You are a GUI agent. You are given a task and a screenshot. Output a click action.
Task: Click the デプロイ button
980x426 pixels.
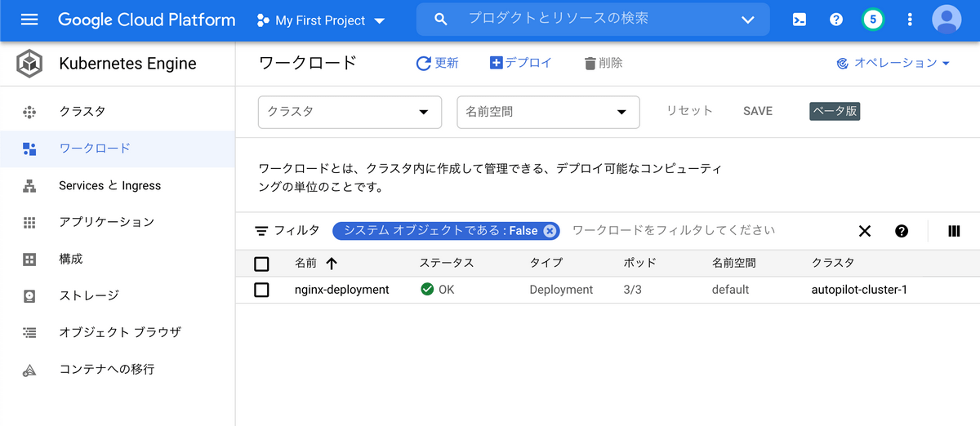[521, 63]
